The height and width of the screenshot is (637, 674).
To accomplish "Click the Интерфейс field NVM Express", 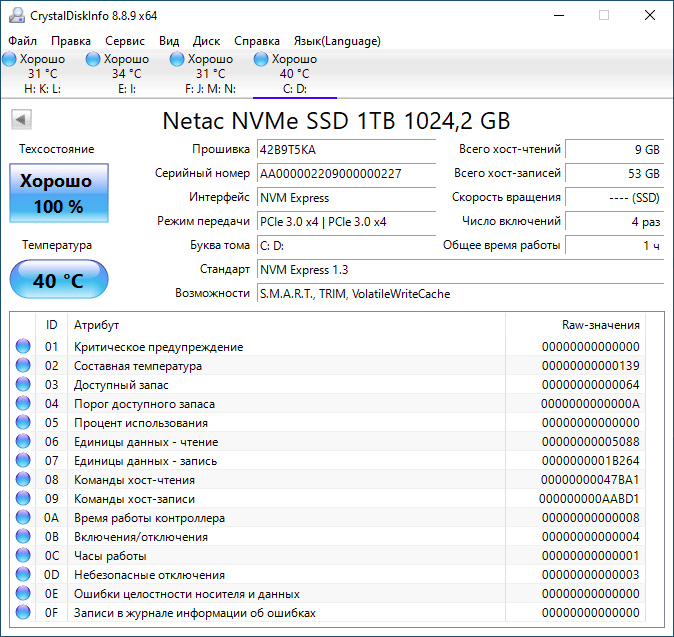I will (346, 198).
